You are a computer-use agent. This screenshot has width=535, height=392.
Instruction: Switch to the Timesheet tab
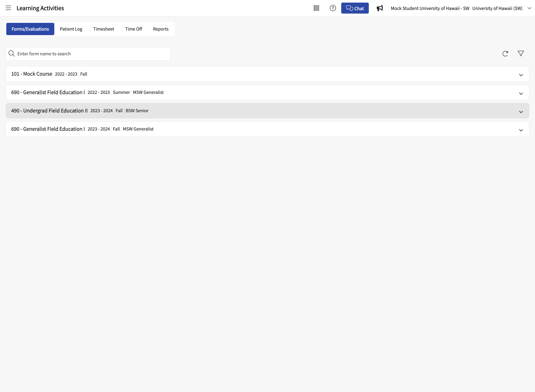103,29
